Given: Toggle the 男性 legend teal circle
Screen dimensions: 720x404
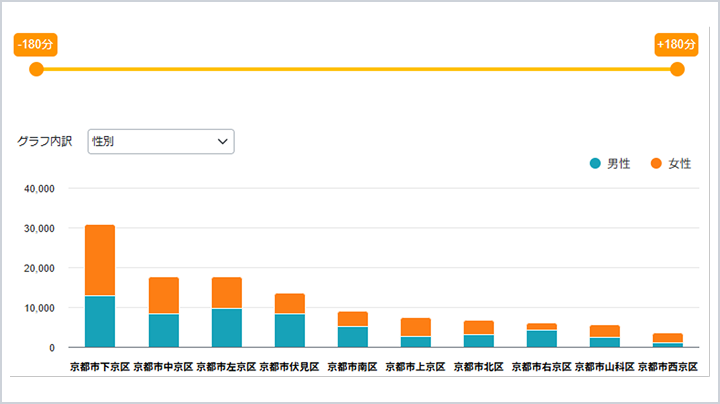Looking at the screenshot, I should point(595,163).
